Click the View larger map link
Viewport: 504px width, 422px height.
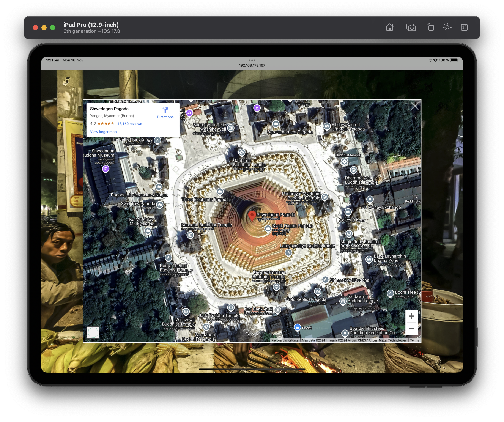coord(103,132)
